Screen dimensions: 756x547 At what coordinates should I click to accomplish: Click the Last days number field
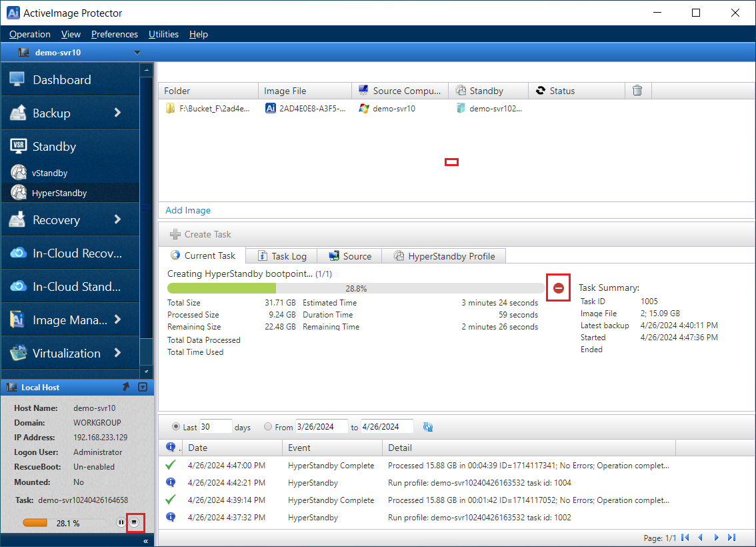coord(215,426)
